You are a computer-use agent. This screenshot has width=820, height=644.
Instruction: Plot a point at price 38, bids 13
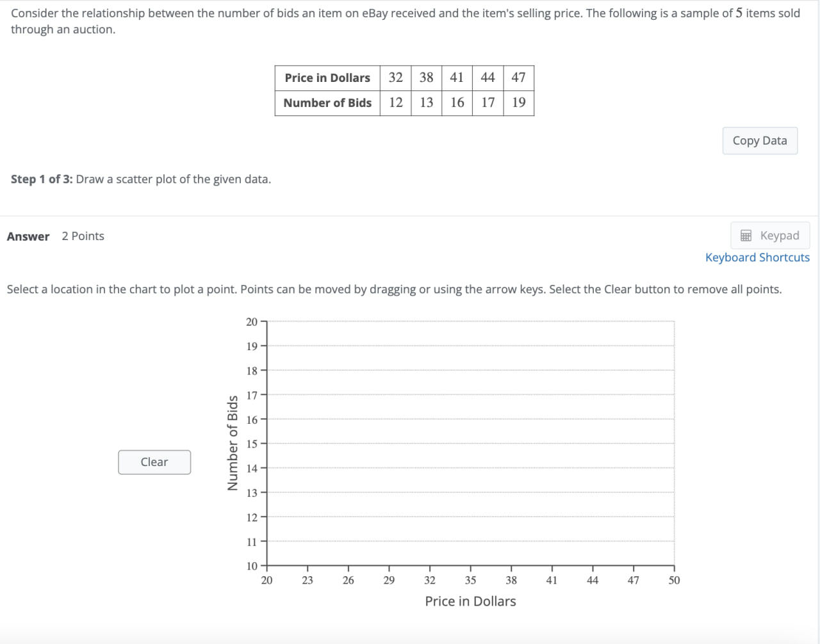pyautogui.click(x=511, y=492)
